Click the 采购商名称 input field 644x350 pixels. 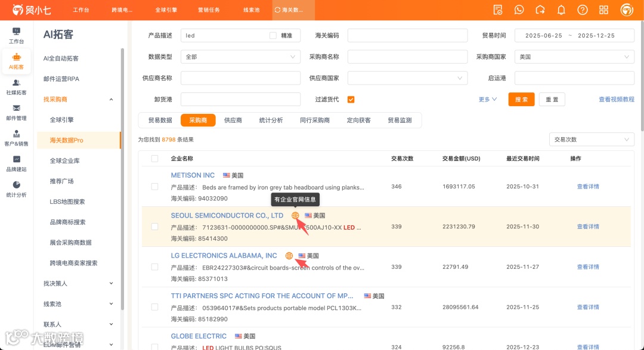[407, 57]
